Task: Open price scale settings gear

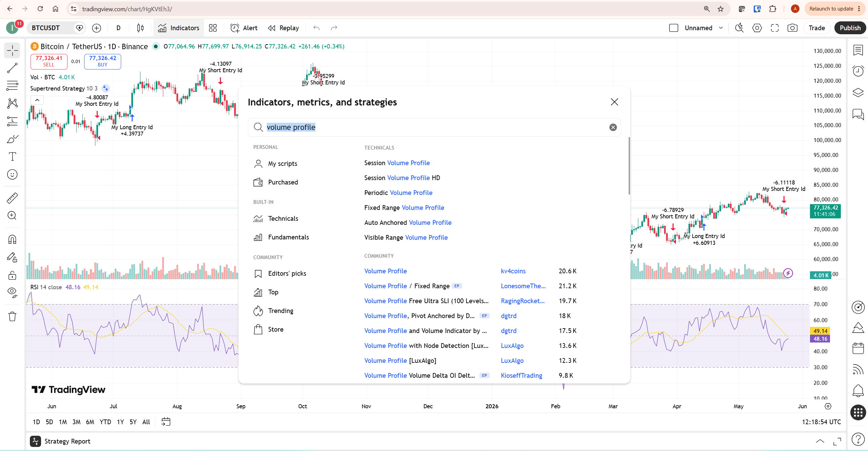Action: (828, 406)
